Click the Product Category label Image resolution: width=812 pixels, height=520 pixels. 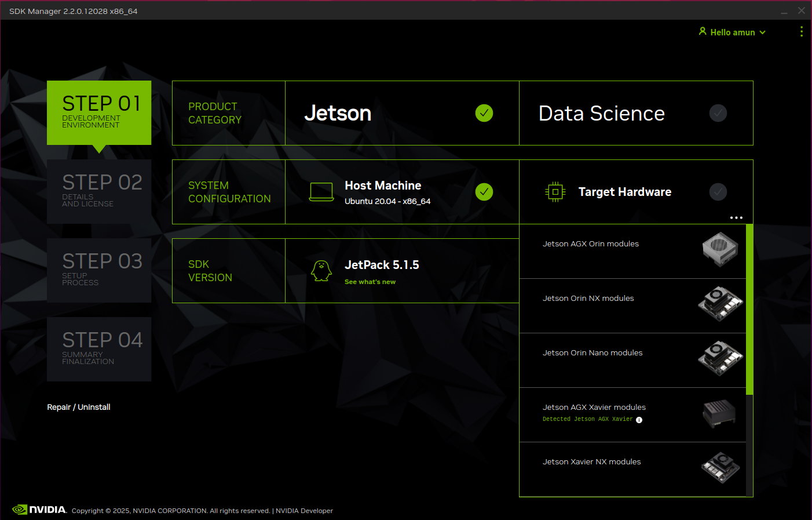tap(215, 113)
